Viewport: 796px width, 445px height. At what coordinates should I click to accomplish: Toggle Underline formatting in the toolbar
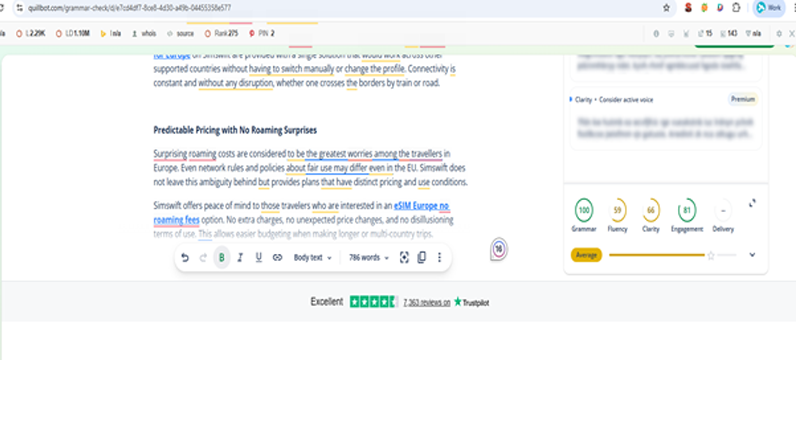coord(259,258)
